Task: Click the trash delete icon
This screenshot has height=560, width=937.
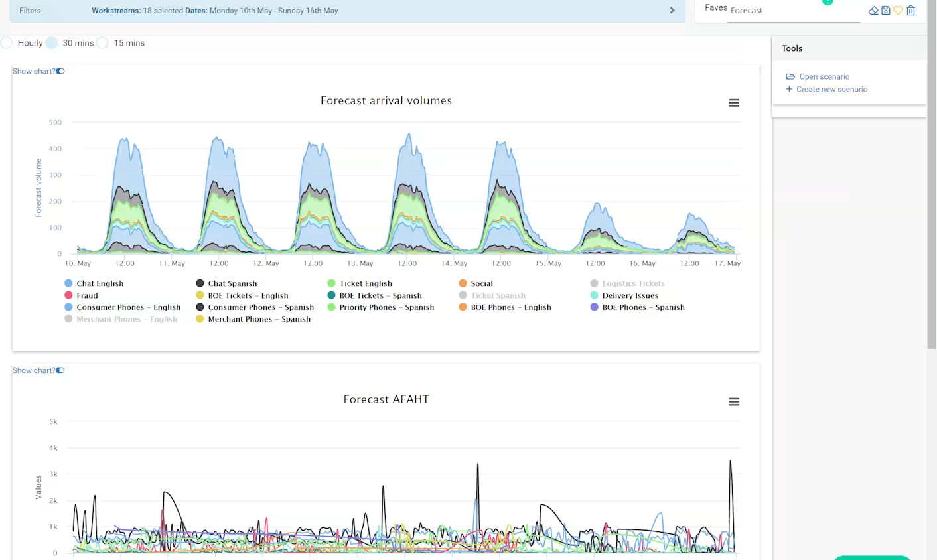Action: [x=910, y=11]
